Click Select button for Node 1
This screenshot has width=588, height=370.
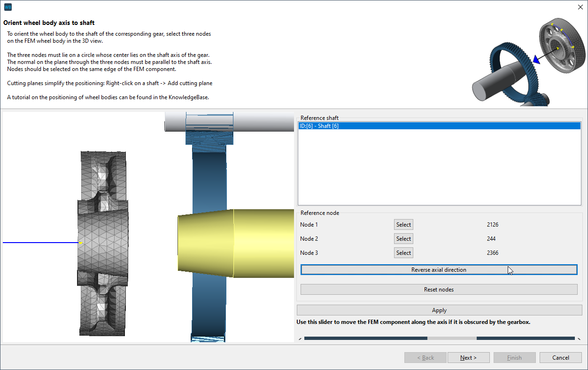(x=403, y=224)
